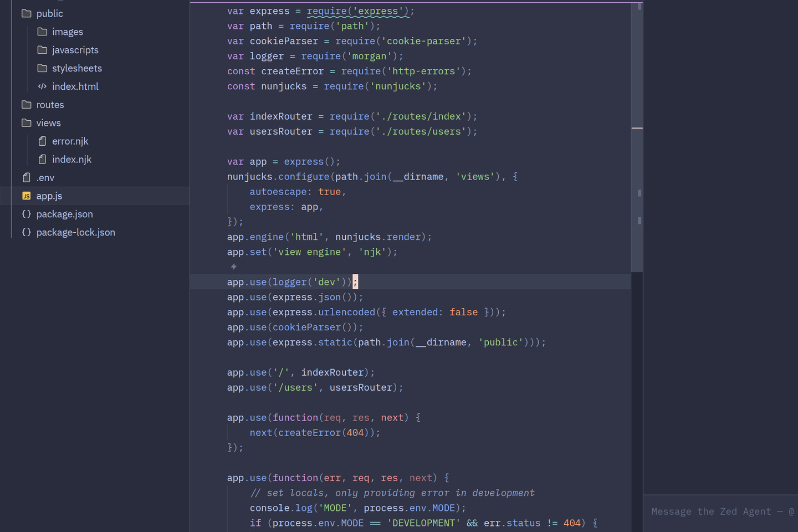
Task: Click indexRouter in app.use('/') line
Action: 332,372
